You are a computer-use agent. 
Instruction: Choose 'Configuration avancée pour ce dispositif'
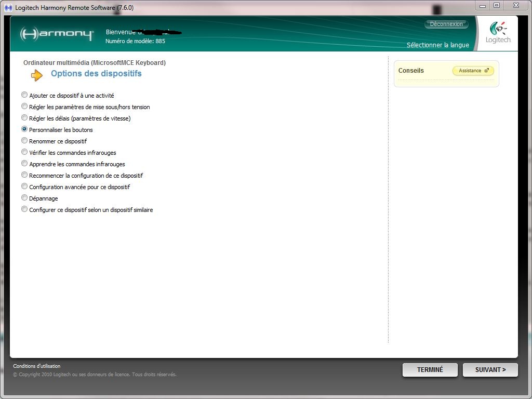point(24,187)
